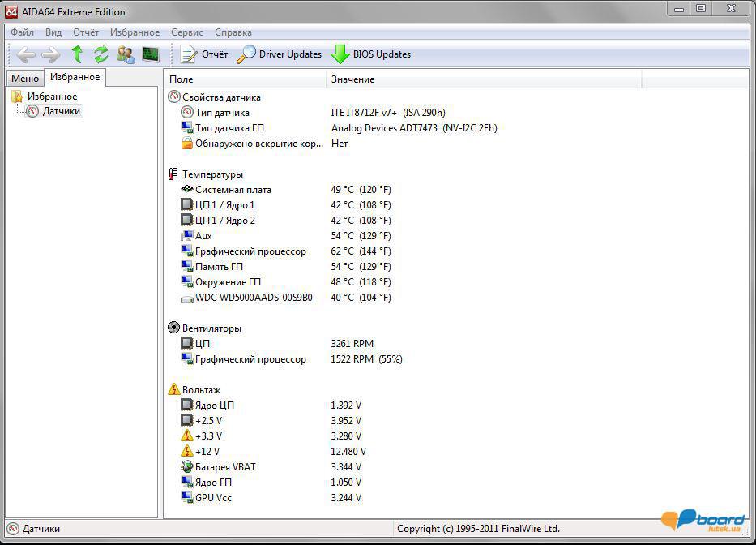Select the Батарея VBAT voltage row

[225, 467]
